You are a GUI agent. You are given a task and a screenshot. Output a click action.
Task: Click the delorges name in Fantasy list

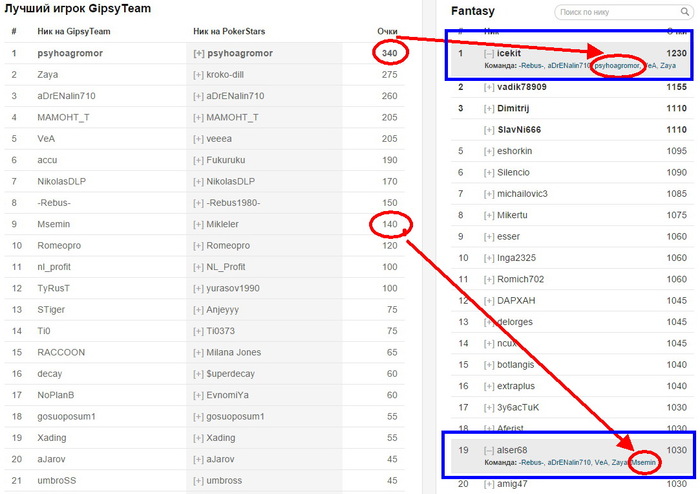(515, 322)
